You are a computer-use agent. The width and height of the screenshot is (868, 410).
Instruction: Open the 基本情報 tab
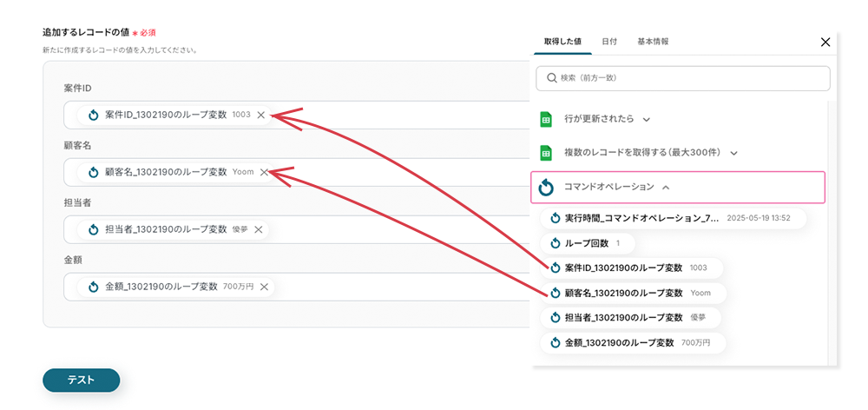click(653, 42)
